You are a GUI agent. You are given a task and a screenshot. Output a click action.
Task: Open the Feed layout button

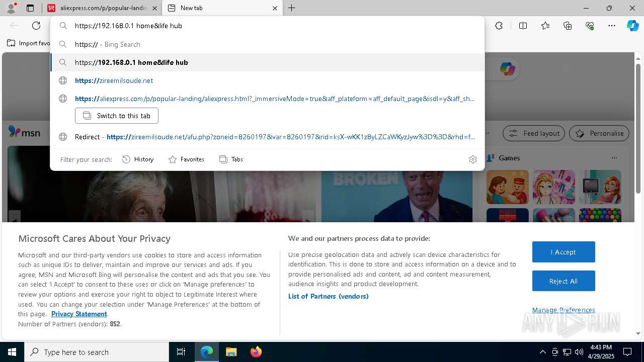[534, 133]
